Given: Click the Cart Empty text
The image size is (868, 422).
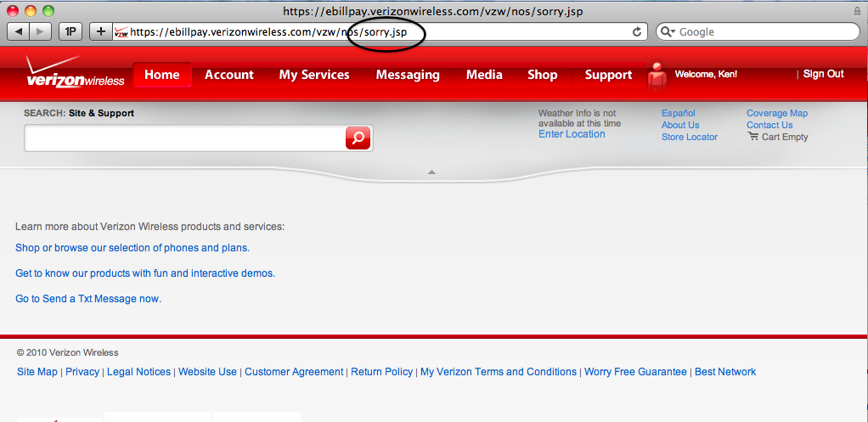Looking at the screenshot, I should click(x=785, y=137).
